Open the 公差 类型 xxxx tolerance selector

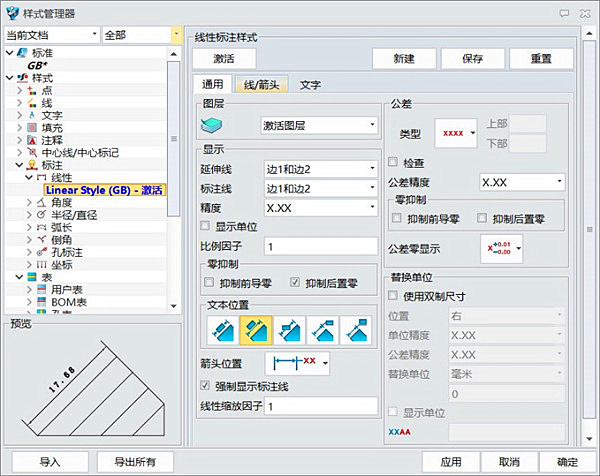point(457,132)
